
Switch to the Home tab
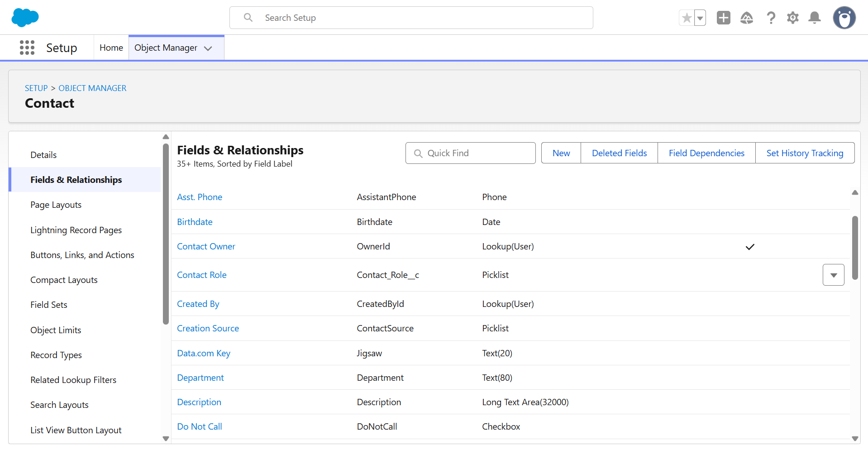tap(111, 48)
